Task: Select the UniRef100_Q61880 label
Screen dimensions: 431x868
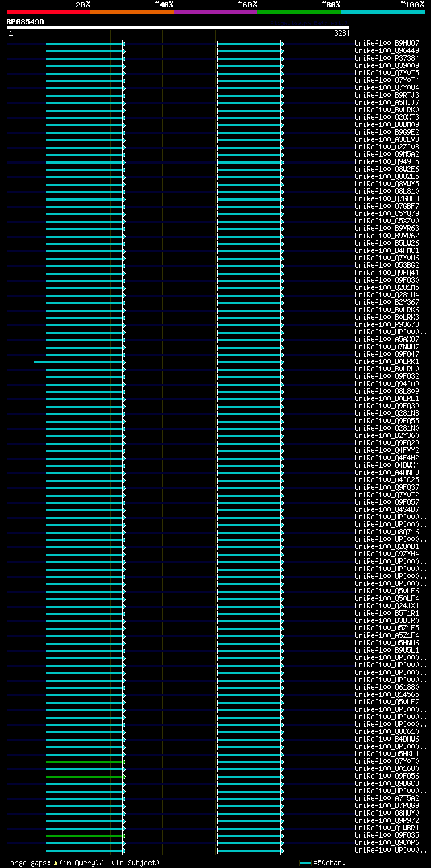Action: pos(387,688)
